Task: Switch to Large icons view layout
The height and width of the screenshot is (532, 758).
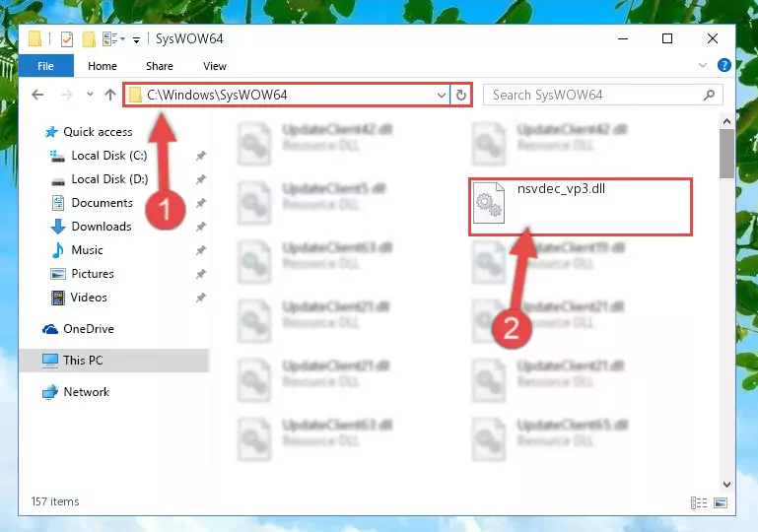Action: [721, 503]
